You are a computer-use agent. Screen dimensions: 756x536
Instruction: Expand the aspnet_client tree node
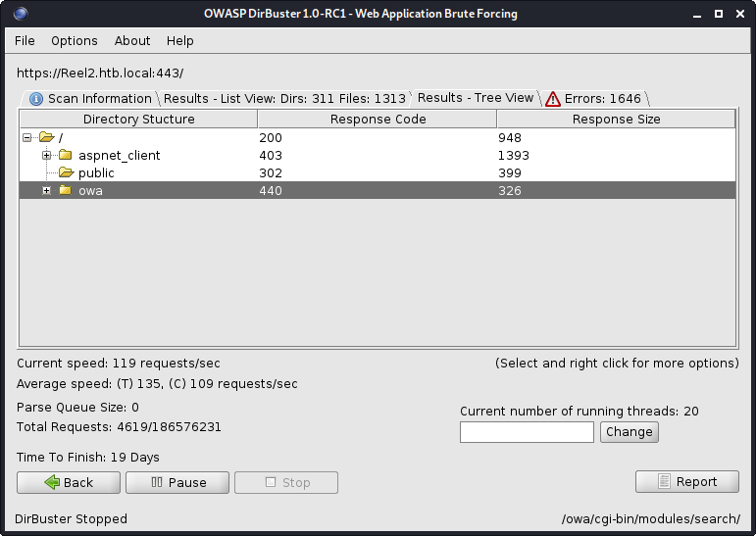(46, 156)
